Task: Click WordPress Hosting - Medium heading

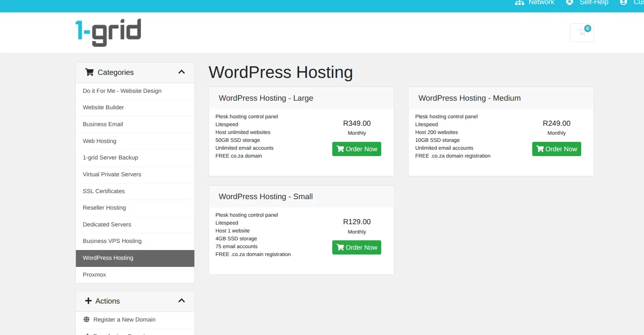Action: [469, 98]
